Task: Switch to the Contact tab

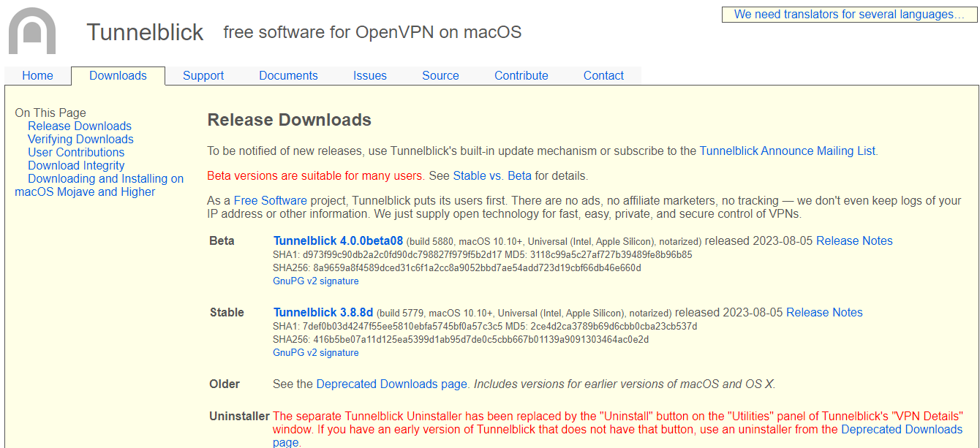Action: pos(603,75)
